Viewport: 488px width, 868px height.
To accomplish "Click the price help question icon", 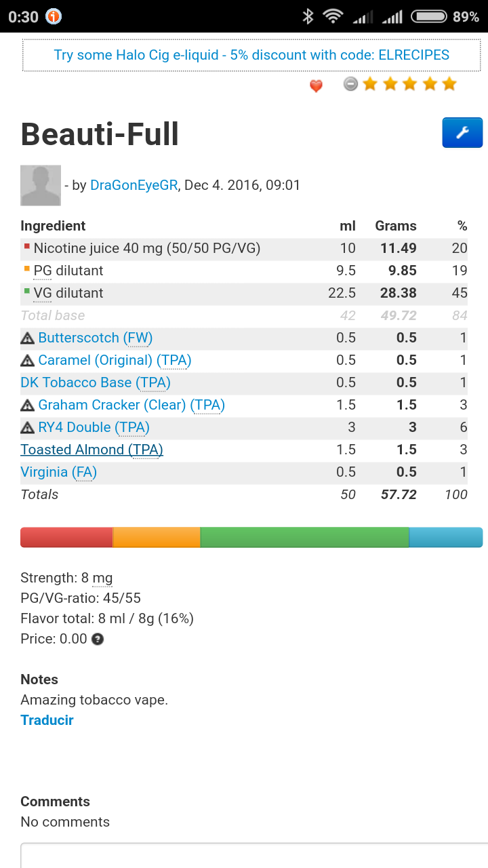I will click(x=98, y=639).
